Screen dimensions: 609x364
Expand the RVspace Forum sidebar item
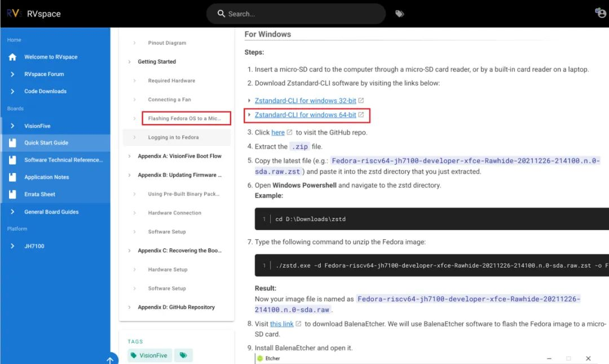point(12,74)
